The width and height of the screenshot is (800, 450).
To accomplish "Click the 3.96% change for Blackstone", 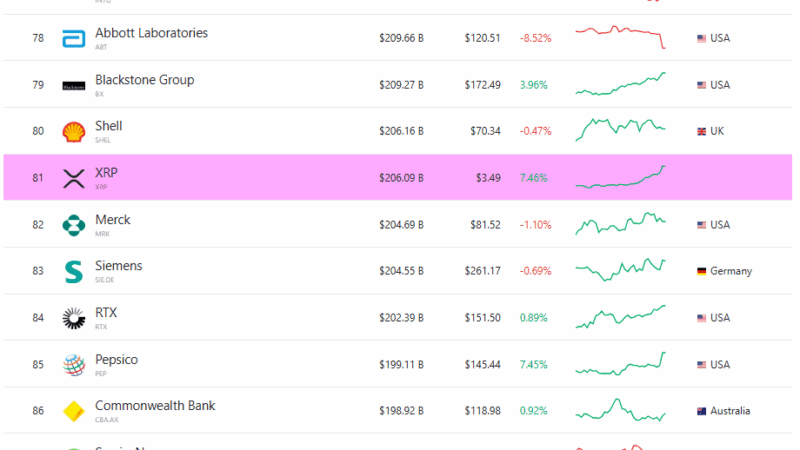I will [533, 85].
